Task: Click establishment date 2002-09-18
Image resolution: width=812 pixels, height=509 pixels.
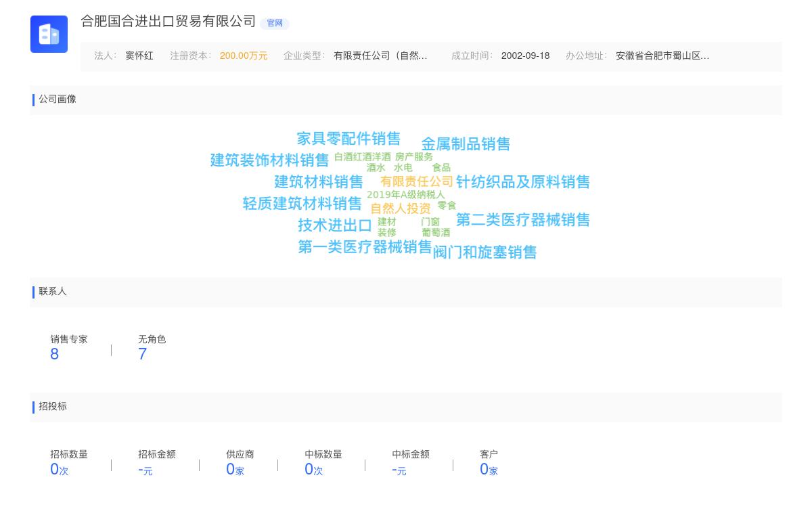Action: [x=525, y=56]
